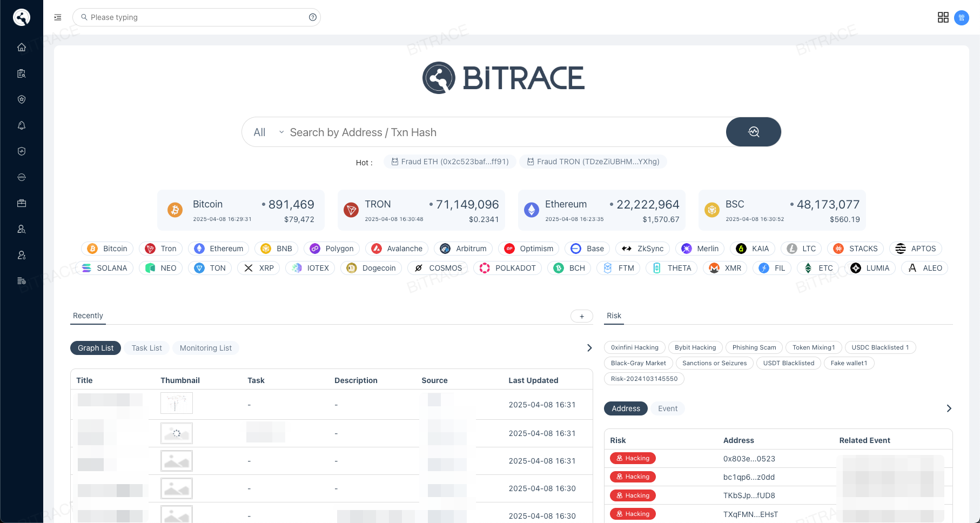Open the apps grid icon
This screenshot has height=523, width=980.
(x=943, y=17)
